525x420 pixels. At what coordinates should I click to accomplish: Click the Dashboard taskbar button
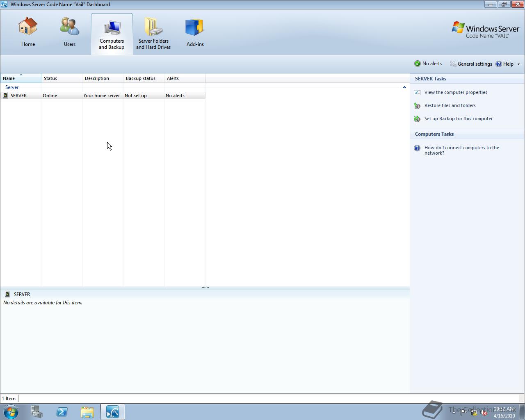[113, 412]
